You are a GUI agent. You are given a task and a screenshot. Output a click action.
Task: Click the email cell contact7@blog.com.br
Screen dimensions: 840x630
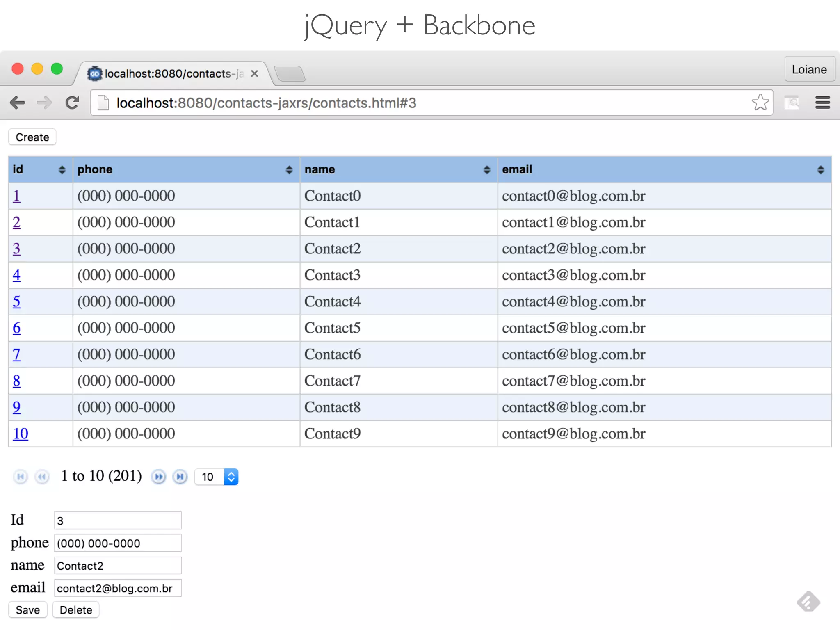click(664, 381)
